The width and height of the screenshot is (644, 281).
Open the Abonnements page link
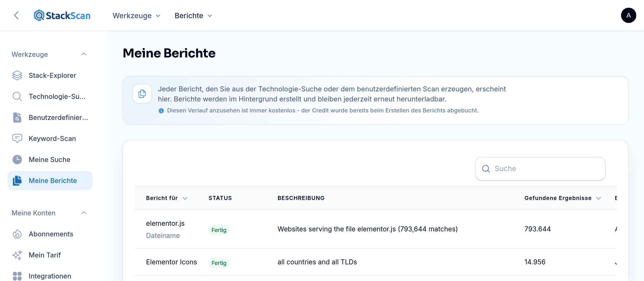(50, 234)
